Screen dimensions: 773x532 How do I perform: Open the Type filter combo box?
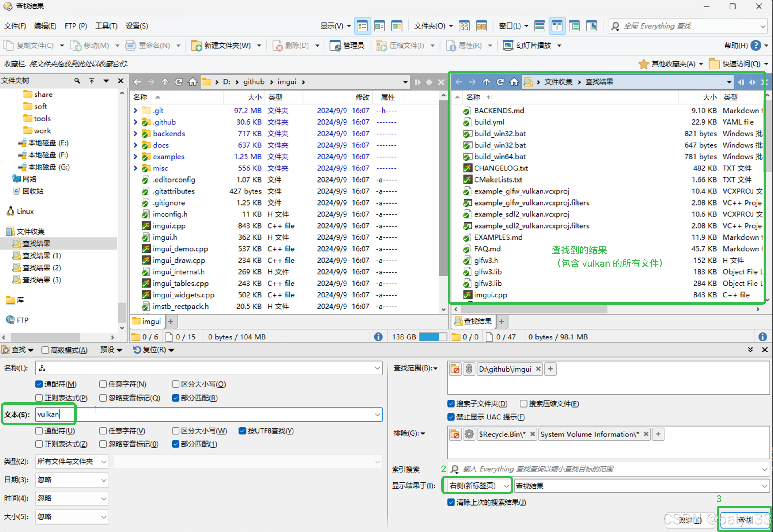(71, 462)
